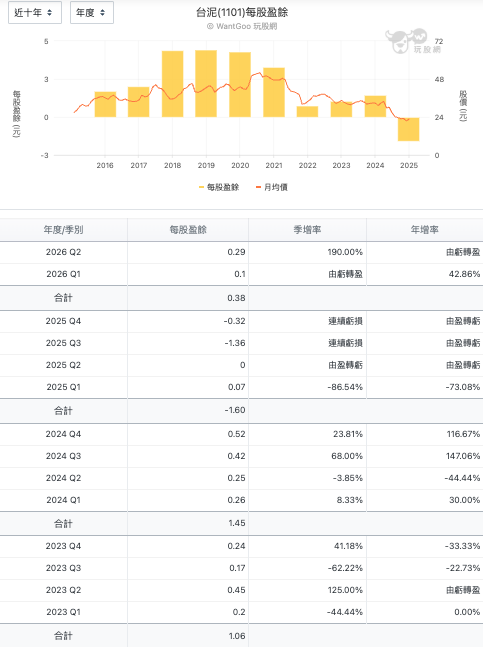Click the 年增率 column header

tap(424, 230)
